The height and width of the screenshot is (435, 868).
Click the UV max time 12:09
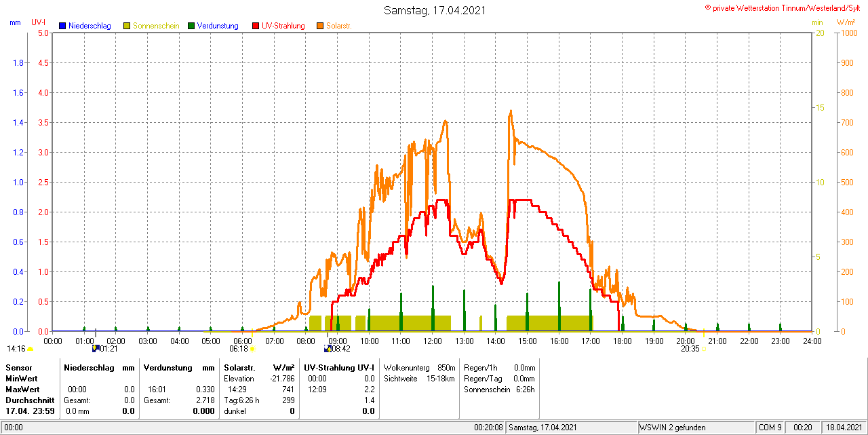tap(317, 390)
